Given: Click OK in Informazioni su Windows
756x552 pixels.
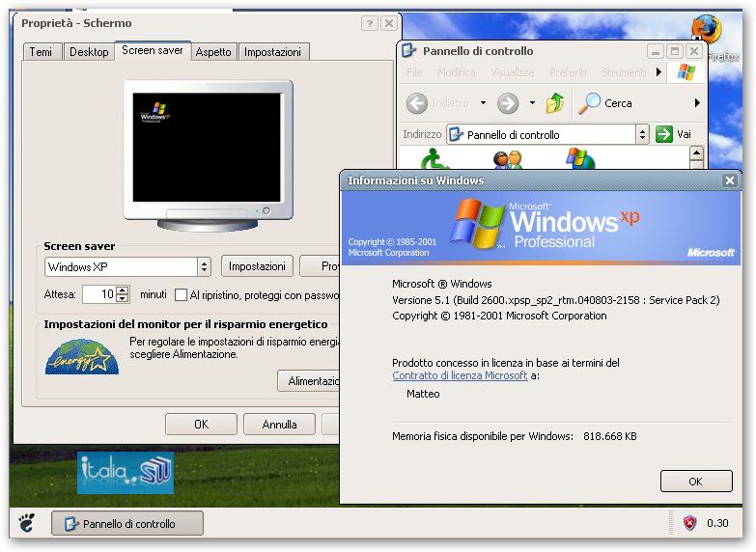Looking at the screenshot, I should click(x=696, y=482).
